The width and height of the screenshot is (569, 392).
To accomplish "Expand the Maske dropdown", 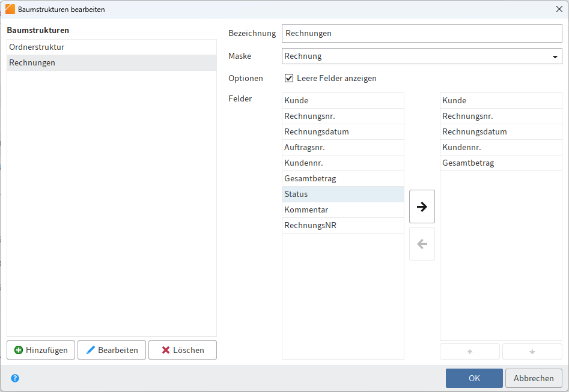I will coord(554,56).
